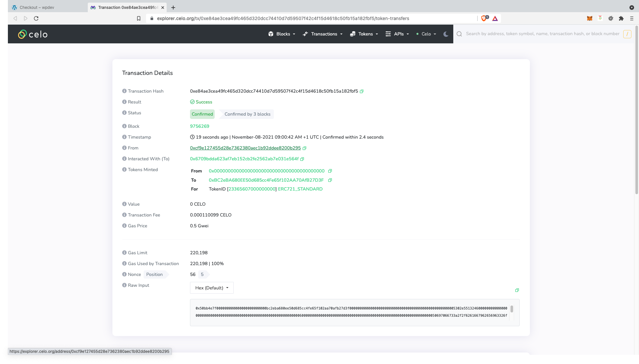
Task: Select the APIs top navigation item
Action: click(398, 34)
